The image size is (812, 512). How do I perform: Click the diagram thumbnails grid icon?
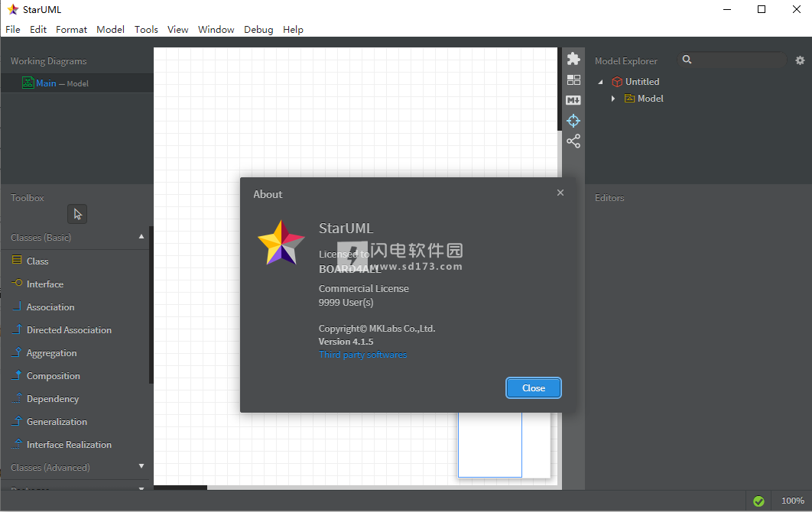(x=573, y=79)
